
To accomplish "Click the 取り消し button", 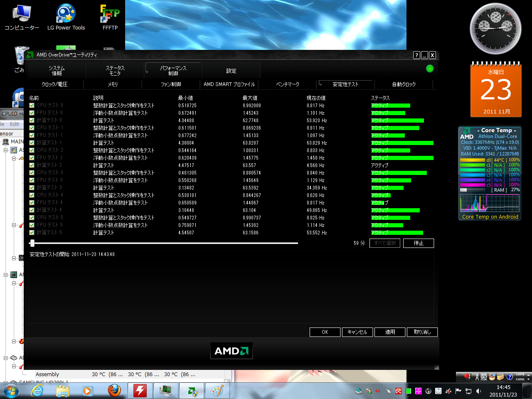I will pyautogui.click(x=422, y=332).
